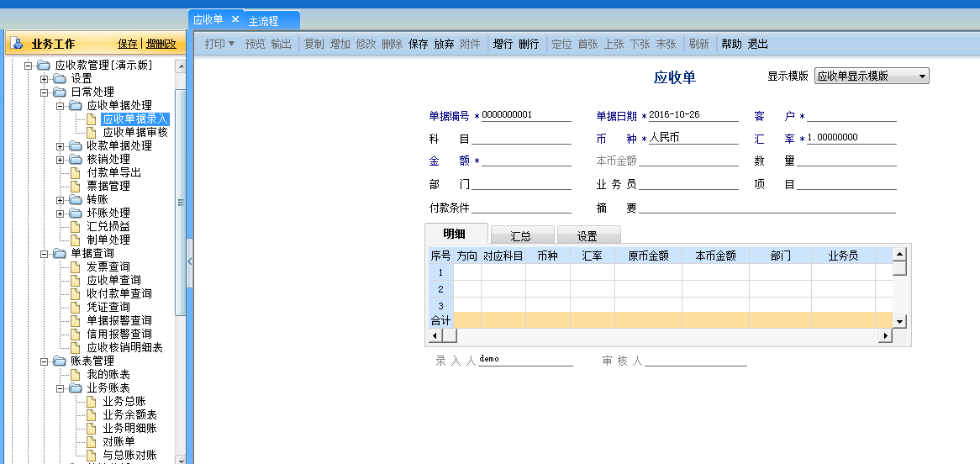Expand the 转账 folder node
Screen dimensions: 980x464
(x=60, y=199)
